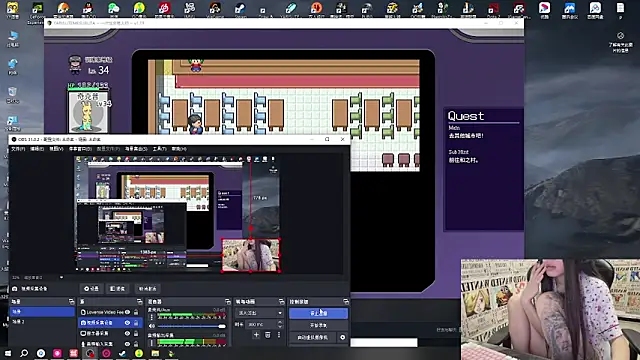The image size is (640, 360).
Task: Open transition properties three-dot menu
Action: (x=279, y=335)
